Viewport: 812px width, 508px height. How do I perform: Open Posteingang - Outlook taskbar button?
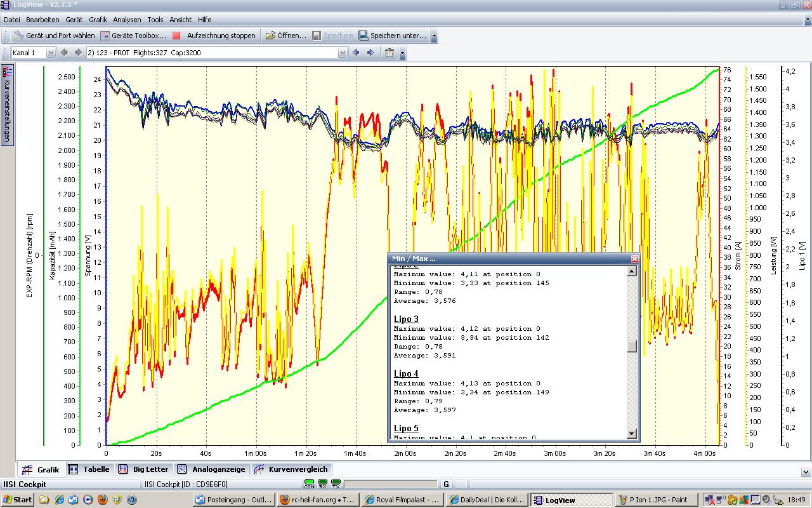click(x=233, y=500)
